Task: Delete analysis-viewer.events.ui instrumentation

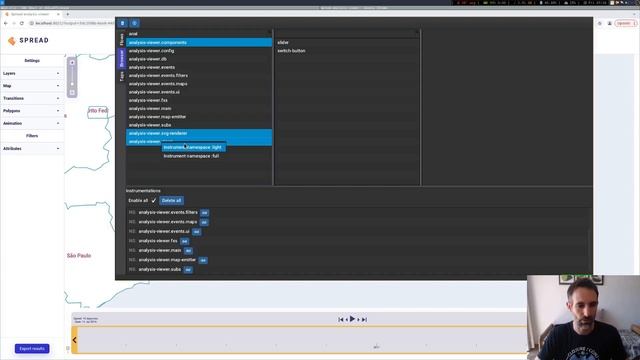Action: click(196, 231)
